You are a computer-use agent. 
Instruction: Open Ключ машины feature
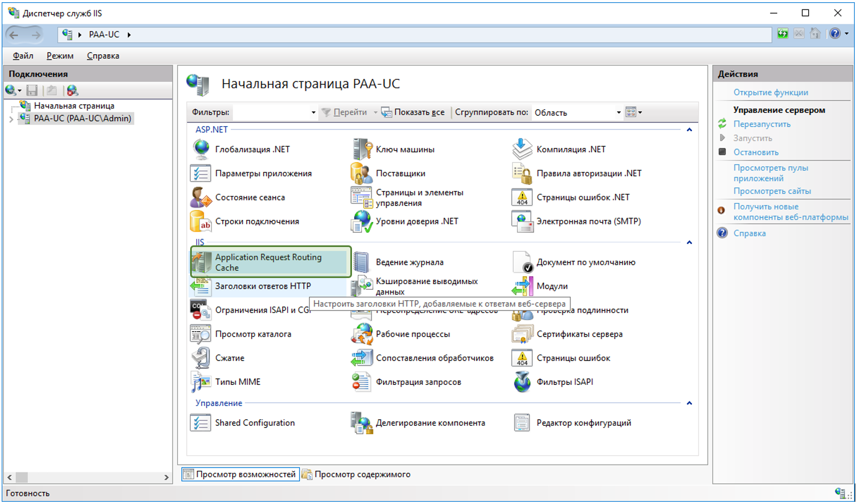point(393,150)
